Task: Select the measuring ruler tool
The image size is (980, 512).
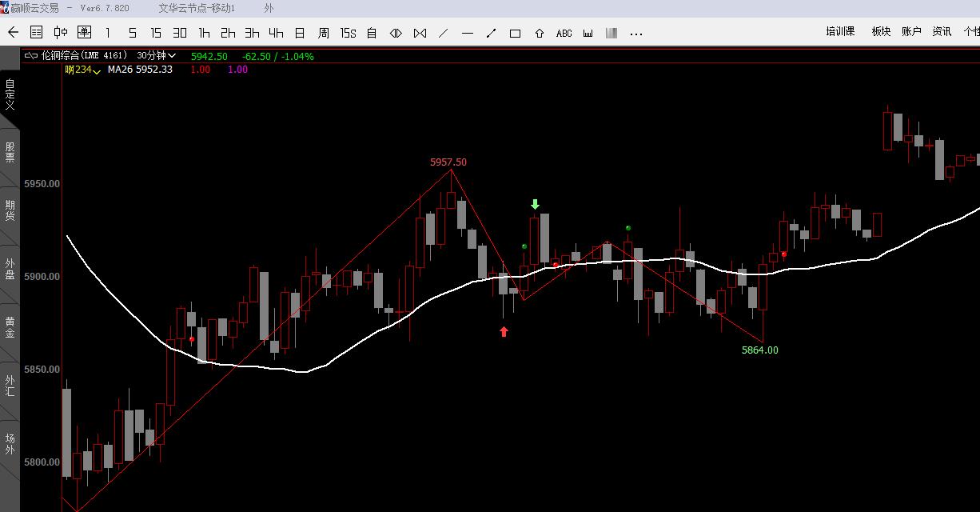Action: pyautogui.click(x=588, y=33)
